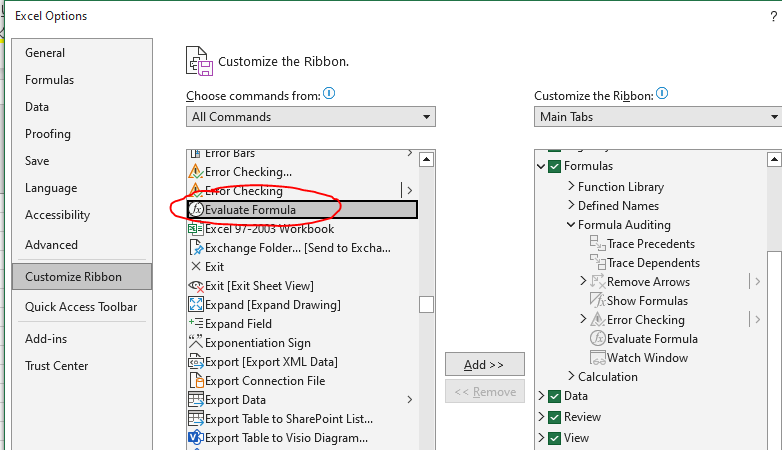Click the Export Connection File icon
Viewport: 782px width, 450px height.
[x=196, y=381]
